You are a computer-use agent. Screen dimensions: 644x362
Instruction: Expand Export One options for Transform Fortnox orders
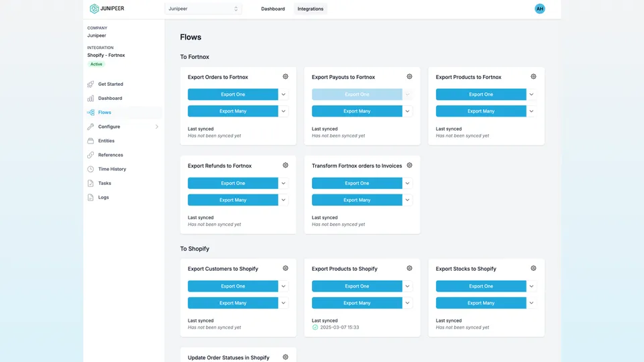pos(407,183)
